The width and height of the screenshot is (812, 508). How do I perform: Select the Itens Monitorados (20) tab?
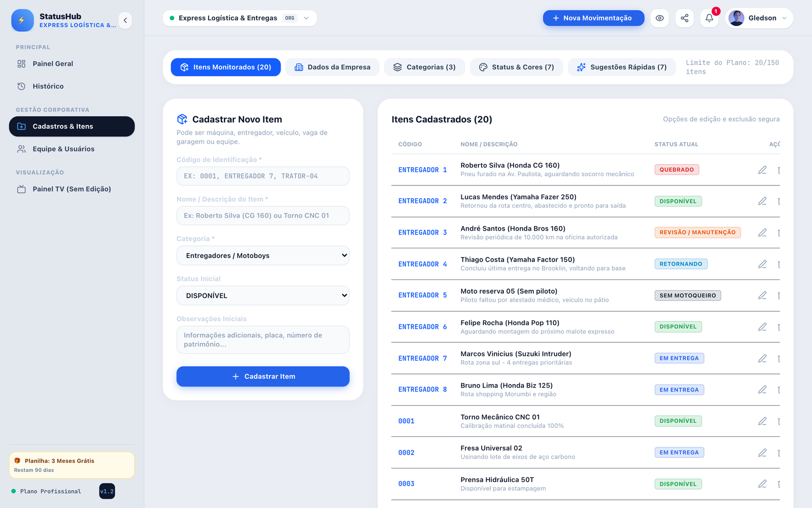(x=226, y=67)
